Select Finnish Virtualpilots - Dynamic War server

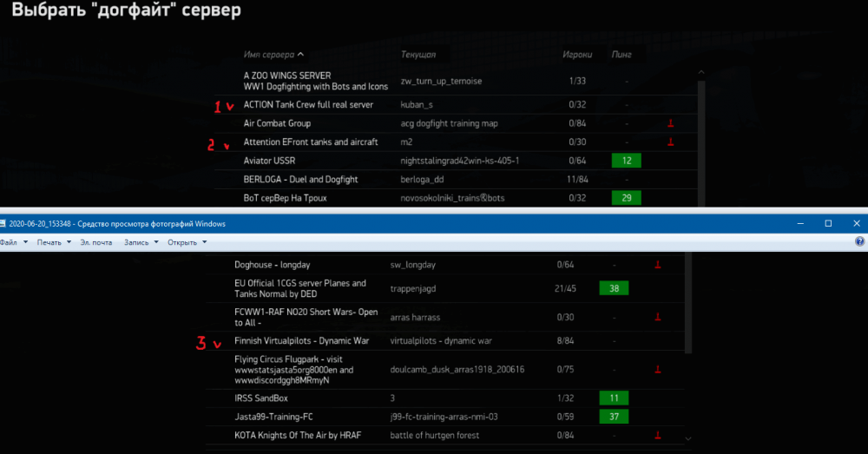point(445,341)
